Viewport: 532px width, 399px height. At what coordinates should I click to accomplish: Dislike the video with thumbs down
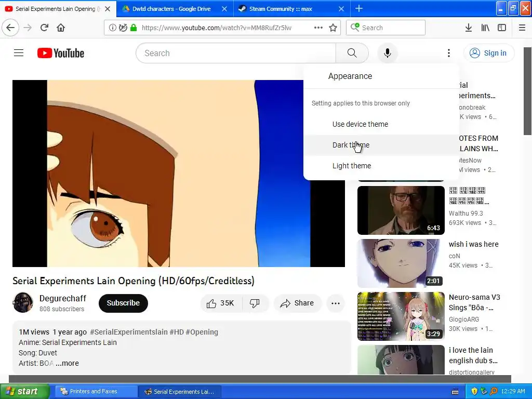click(x=255, y=303)
